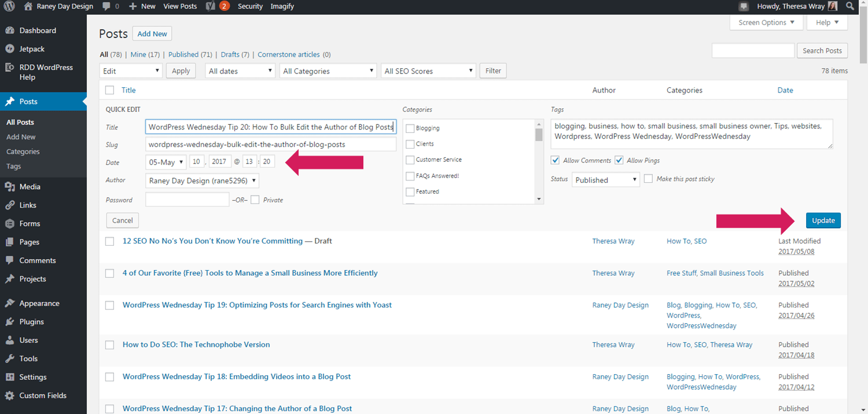Tick the Customer Service category checkbox
Image resolution: width=868 pixels, height=414 pixels.
410,160
